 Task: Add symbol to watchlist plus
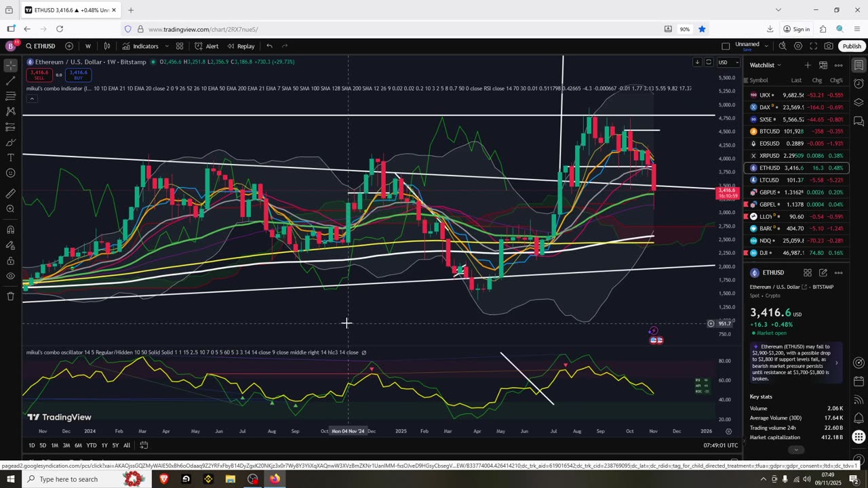point(808,65)
